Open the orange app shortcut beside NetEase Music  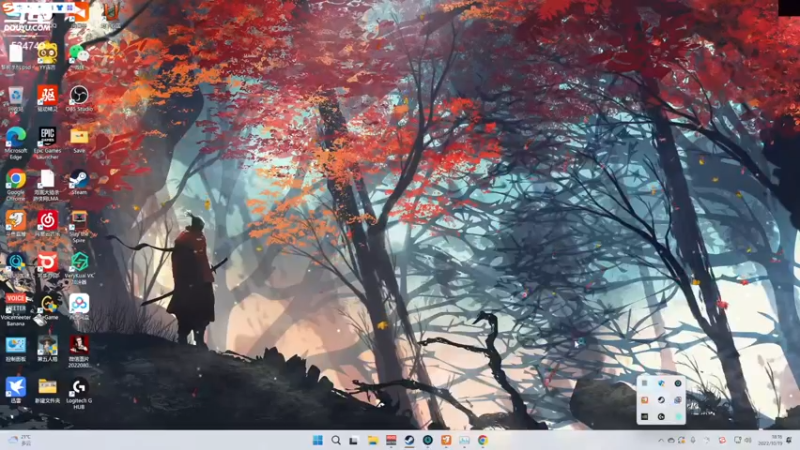click(x=16, y=223)
